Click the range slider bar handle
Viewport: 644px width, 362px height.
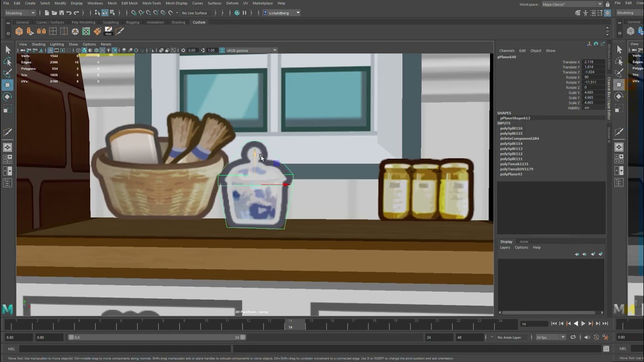point(157,337)
